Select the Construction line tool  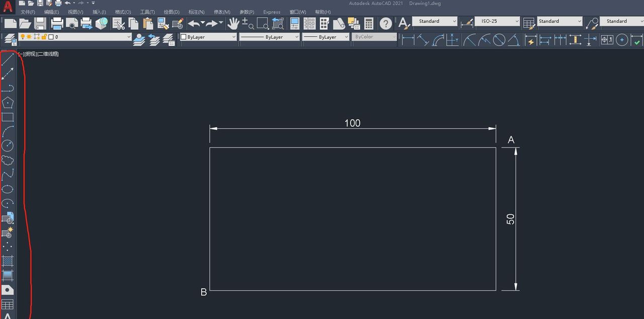pyautogui.click(x=8, y=74)
